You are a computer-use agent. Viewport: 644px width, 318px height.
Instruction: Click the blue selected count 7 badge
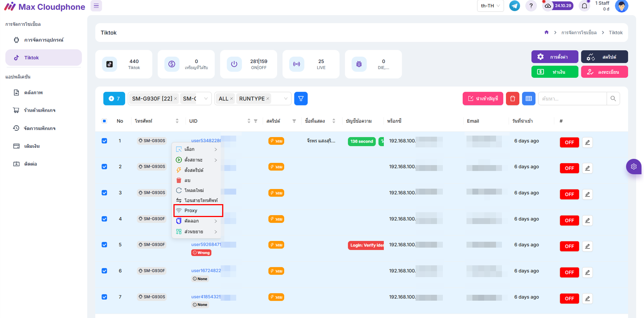[x=114, y=98]
